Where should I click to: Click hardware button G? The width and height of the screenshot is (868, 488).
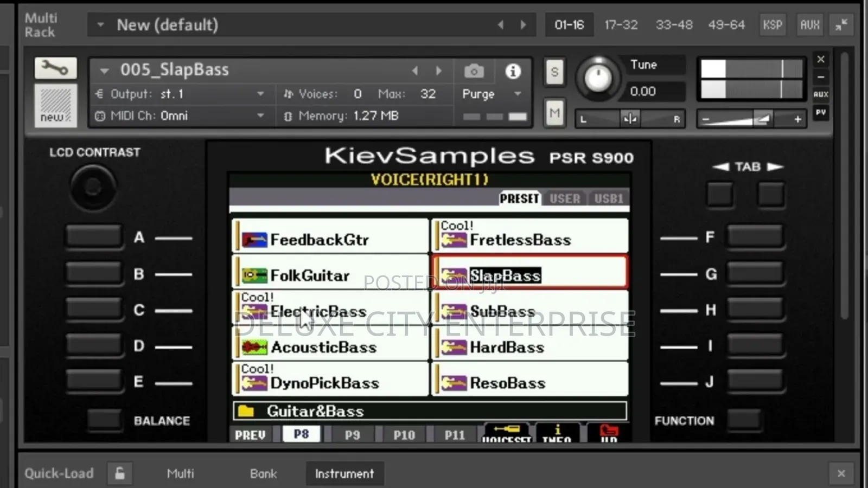click(x=755, y=273)
